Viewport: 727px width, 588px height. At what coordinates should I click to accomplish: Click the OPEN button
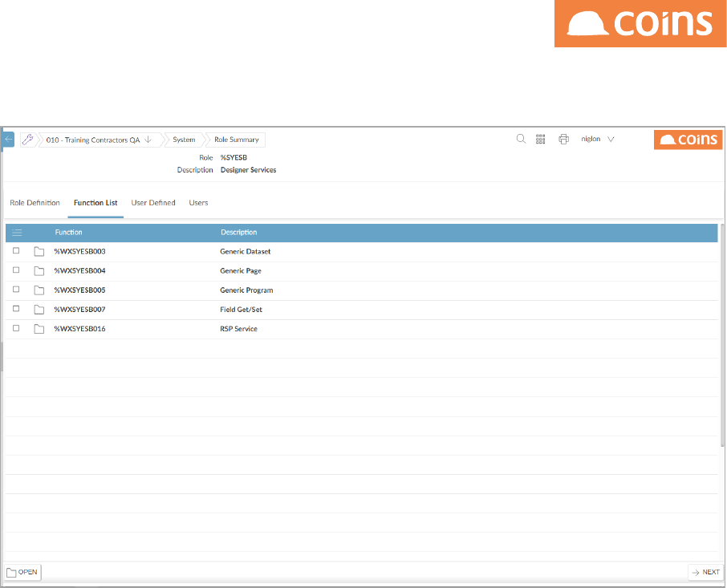tap(22, 572)
